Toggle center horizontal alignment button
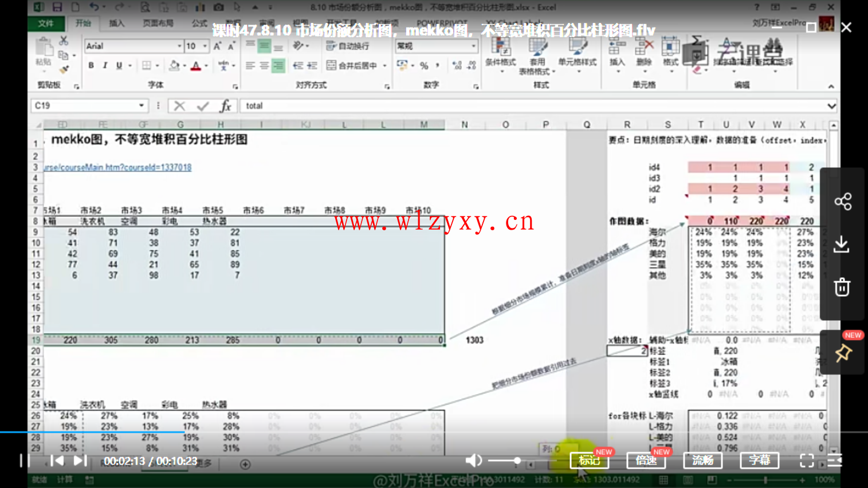Image resolution: width=868 pixels, height=488 pixels. tap(264, 66)
